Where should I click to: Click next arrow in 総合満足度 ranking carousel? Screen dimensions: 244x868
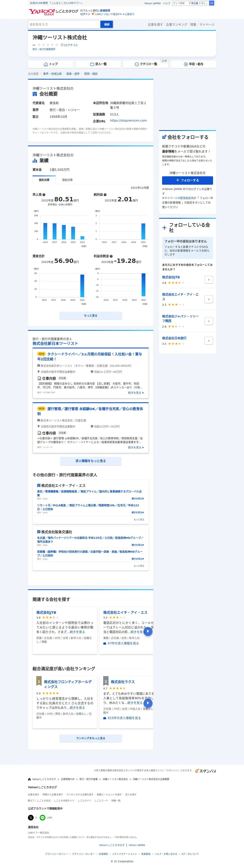click(x=148, y=703)
